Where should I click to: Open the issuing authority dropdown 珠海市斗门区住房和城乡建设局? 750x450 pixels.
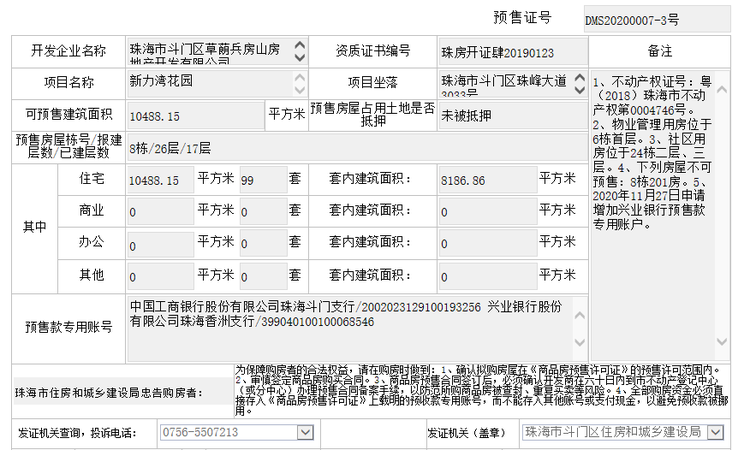point(716,432)
